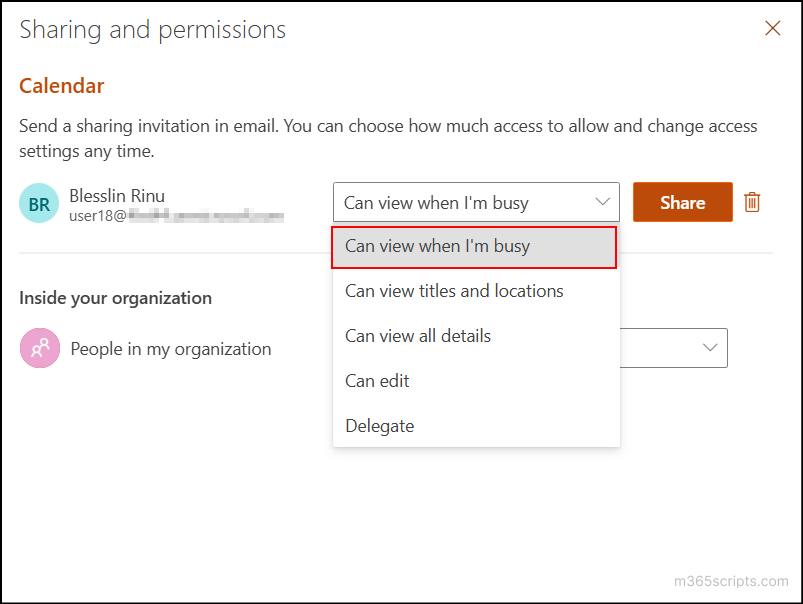Click Blesslin Rinu's BR avatar
Image resolution: width=803 pixels, height=604 pixels.
point(38,203)
